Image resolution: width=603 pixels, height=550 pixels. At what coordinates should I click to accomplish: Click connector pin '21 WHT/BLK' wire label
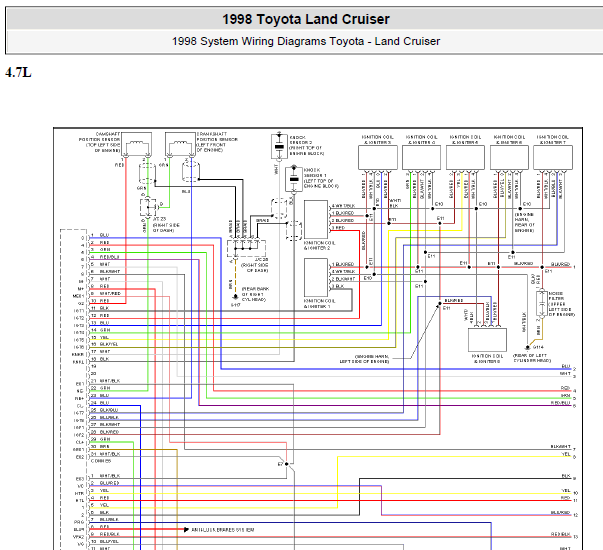click(105, 381)
